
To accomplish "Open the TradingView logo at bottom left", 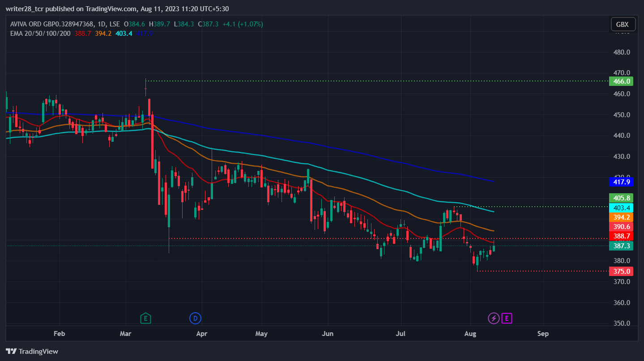I will [32, 351].
